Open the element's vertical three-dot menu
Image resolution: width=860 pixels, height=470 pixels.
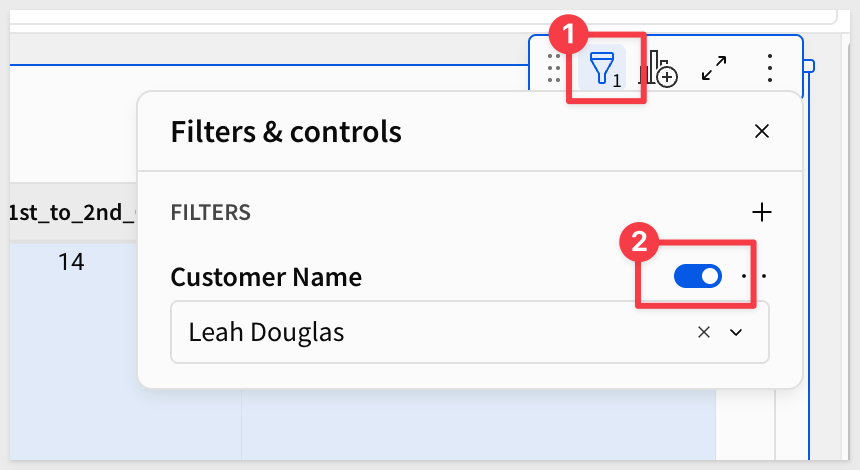pyautogui.click(x=770, y=68)
